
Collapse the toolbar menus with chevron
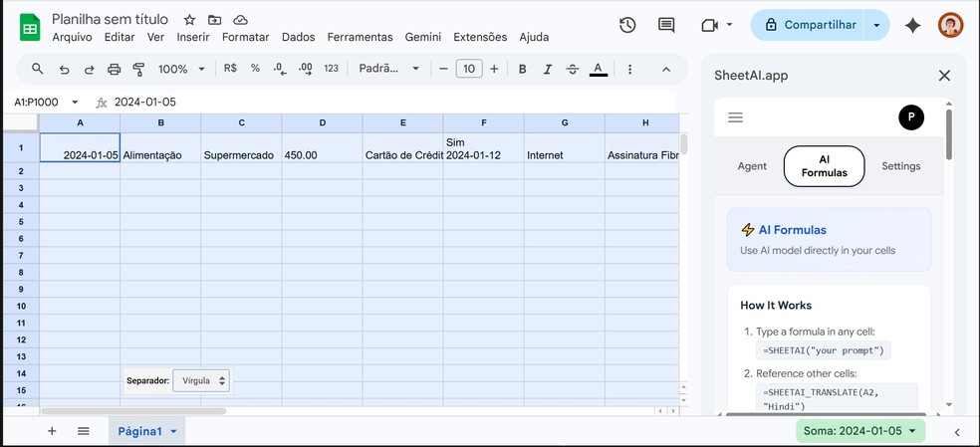tap(666, 69)
